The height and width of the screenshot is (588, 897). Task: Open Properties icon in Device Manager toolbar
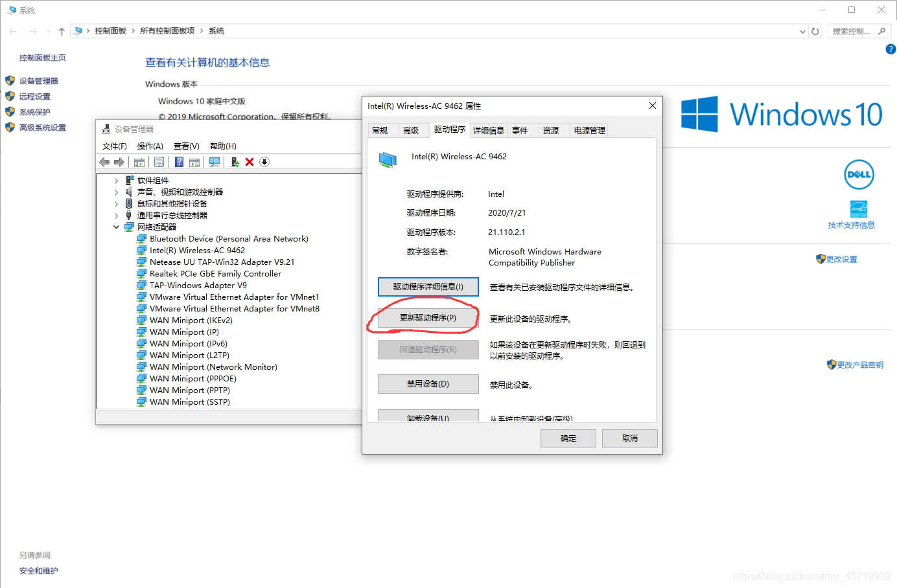click(159, 162)
